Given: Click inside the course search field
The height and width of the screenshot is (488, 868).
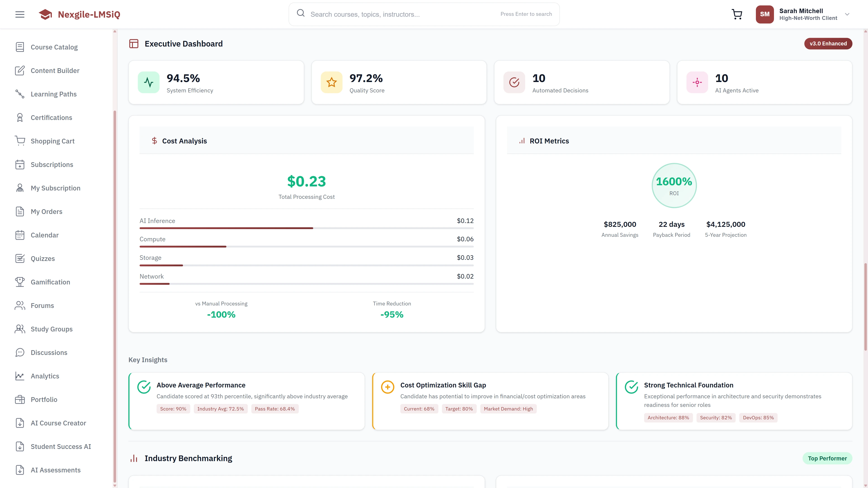Looking at the screenshot, I should [387, 14].
